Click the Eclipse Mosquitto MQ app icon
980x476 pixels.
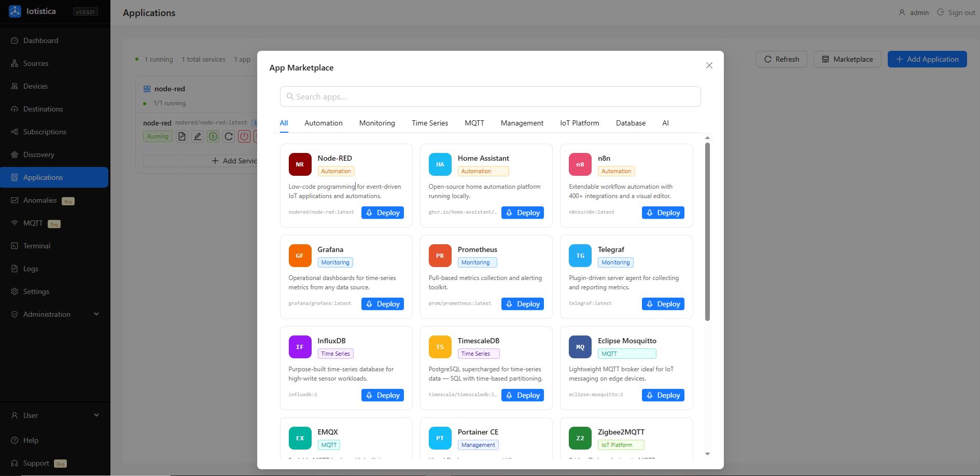point(580,347)
